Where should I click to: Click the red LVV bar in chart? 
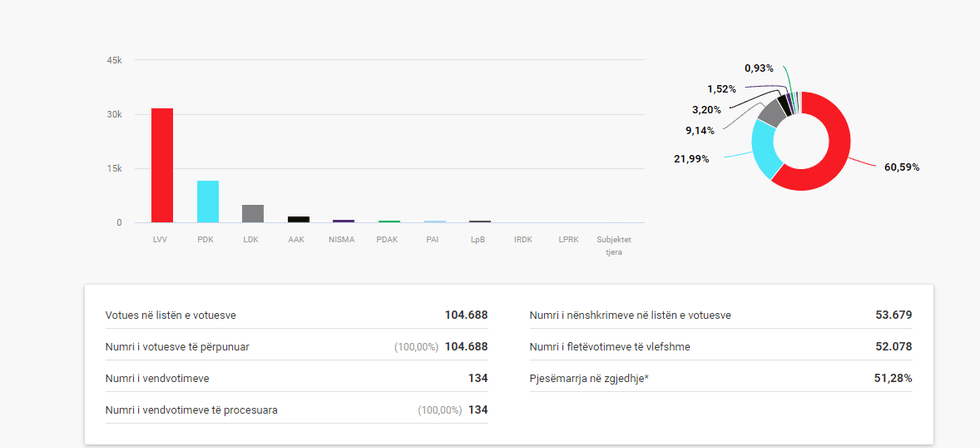[x=162, y=165]
